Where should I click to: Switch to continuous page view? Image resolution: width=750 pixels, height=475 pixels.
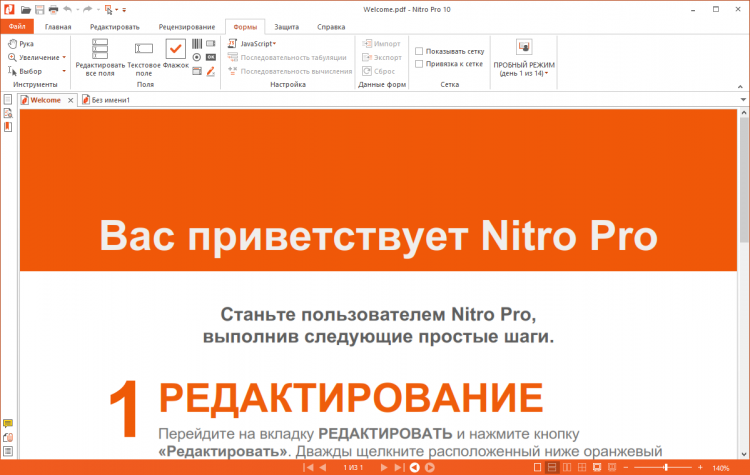click(551, 467)
